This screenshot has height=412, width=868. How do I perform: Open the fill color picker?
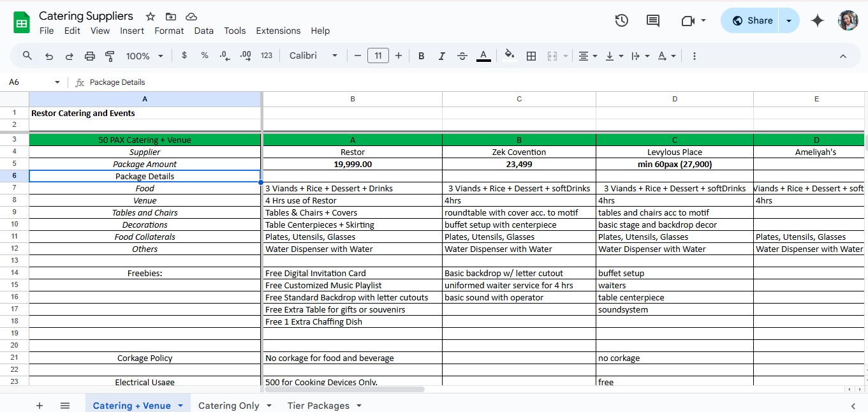pyautogui.click(x=509, y=56)
